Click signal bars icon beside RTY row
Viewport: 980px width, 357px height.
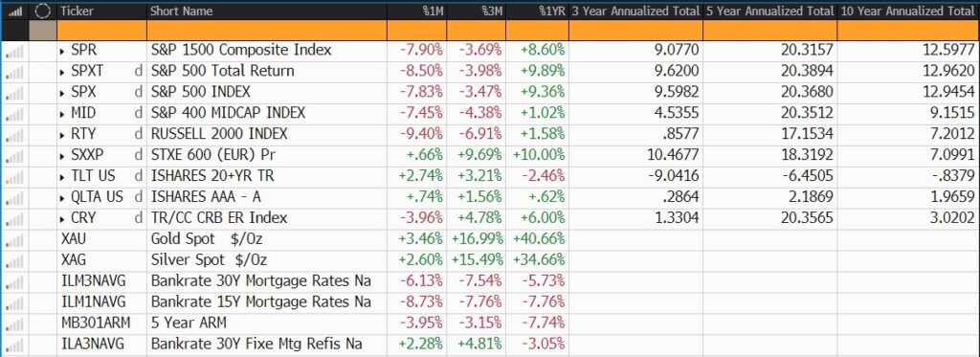pos(15,134)
